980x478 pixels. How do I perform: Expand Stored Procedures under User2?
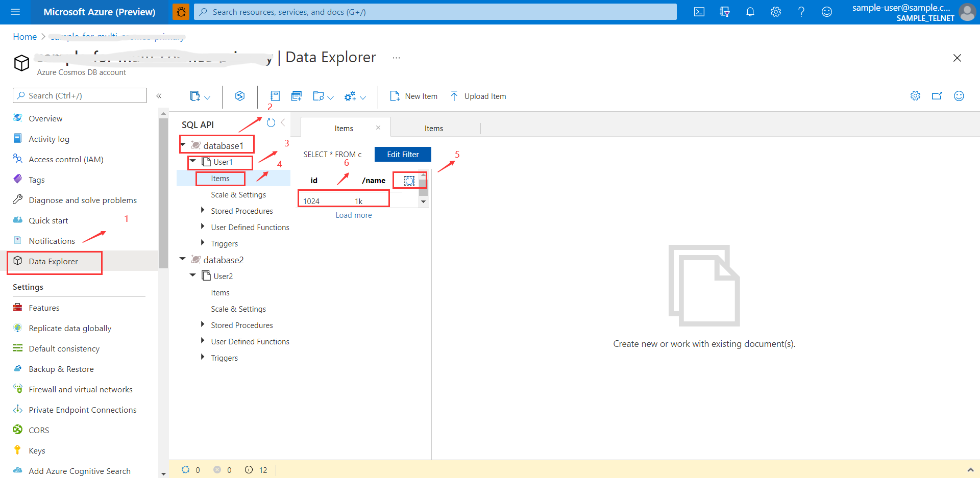pyautogui.click(x=203, y=324)
